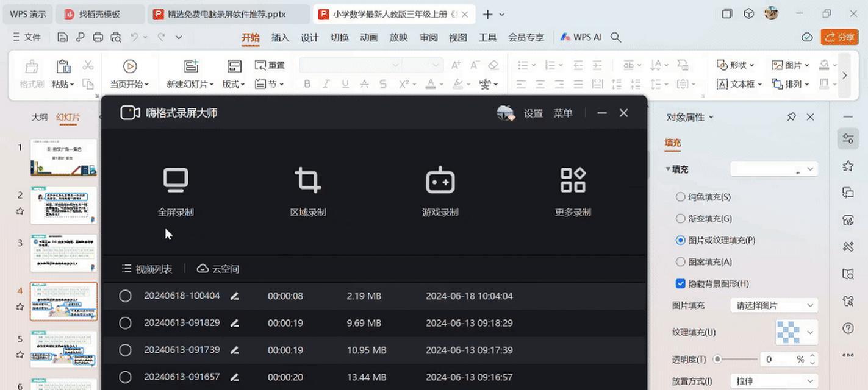The height and width of the screenshot is (390, 868).
Task: Select 图片或纹理填充(P) radio option
Action: click(x=716, y=240)
